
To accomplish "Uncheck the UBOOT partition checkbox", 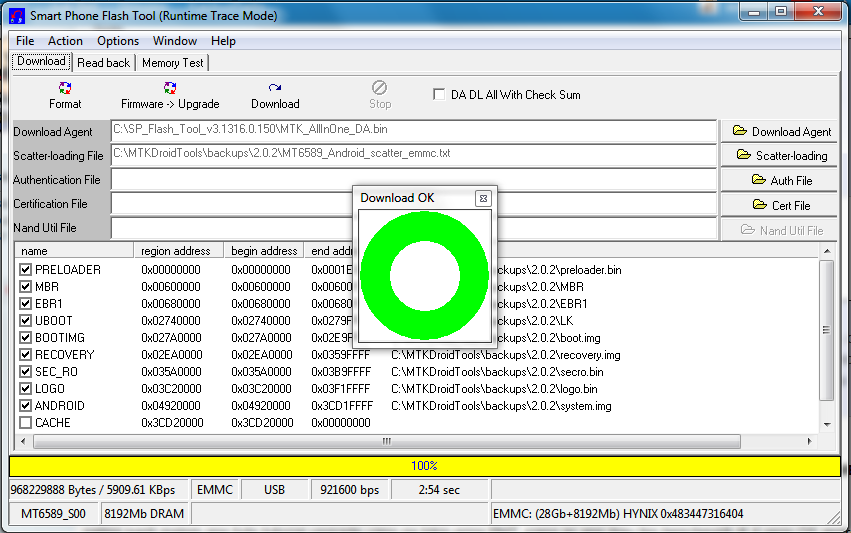I will [25, 321].
